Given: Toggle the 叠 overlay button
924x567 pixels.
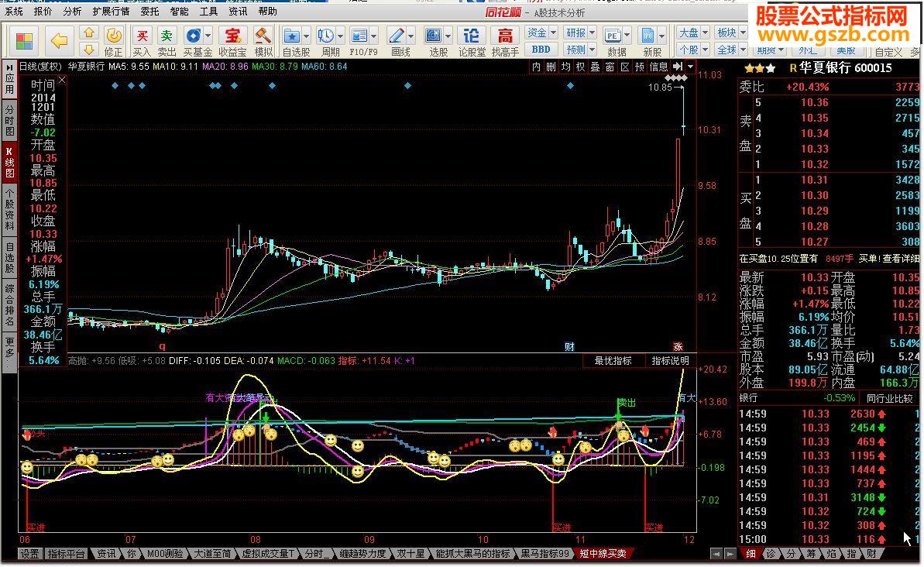Looking at the screenshot, I should [x=595, y=67].
